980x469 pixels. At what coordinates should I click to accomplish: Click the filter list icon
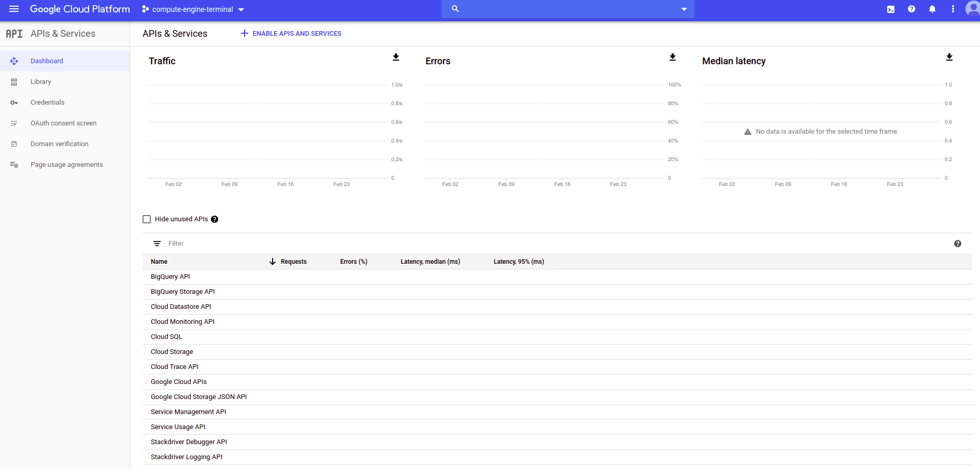157,244
